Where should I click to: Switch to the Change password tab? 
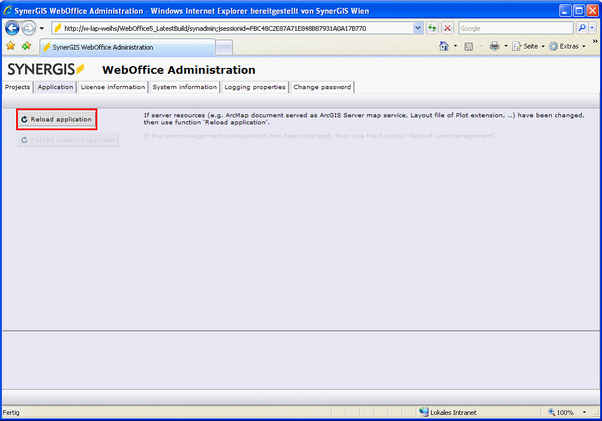point(322,87)
